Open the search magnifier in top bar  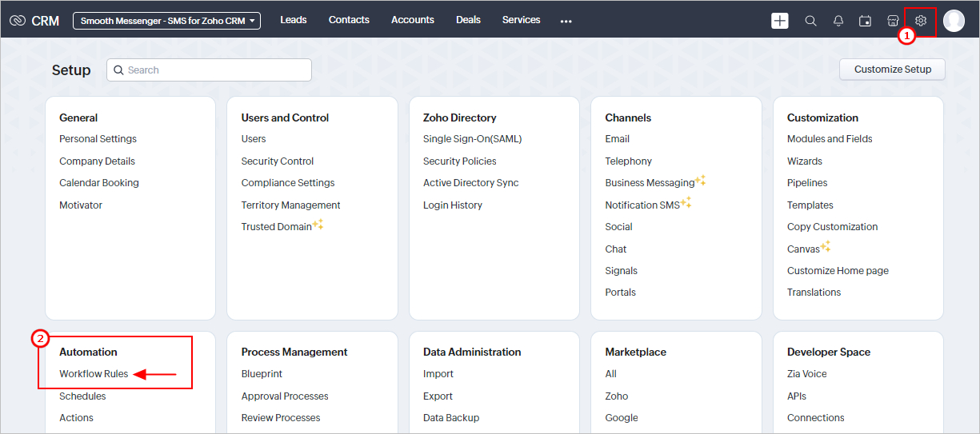tap(810, 21)
